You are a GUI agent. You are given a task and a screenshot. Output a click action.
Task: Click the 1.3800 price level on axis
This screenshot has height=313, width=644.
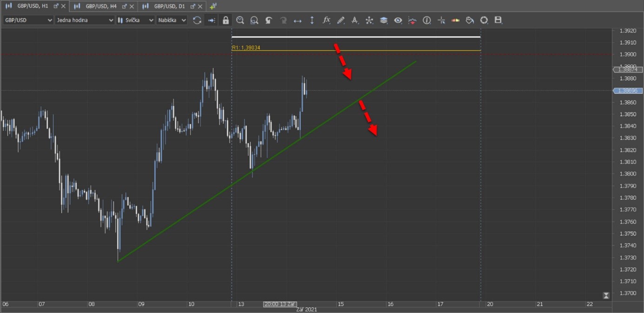[627, 174]
